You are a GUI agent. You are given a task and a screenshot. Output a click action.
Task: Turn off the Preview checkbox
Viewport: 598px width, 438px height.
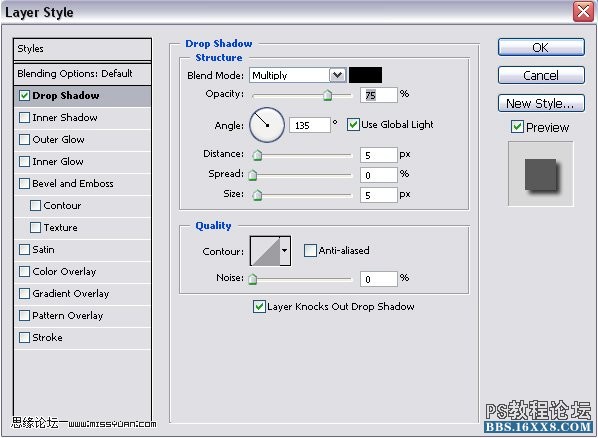(517, 127)
